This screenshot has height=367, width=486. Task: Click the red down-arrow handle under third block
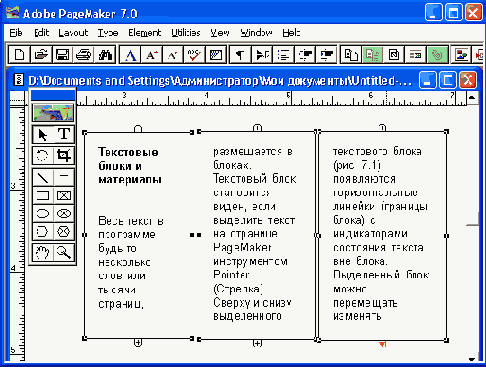pyautogui.click(x=383, y=344)
